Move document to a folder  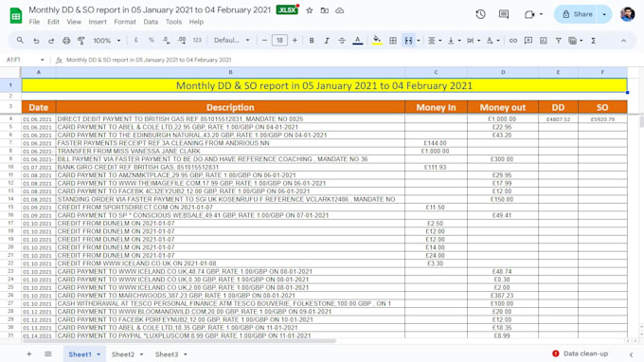coord(325,10)
